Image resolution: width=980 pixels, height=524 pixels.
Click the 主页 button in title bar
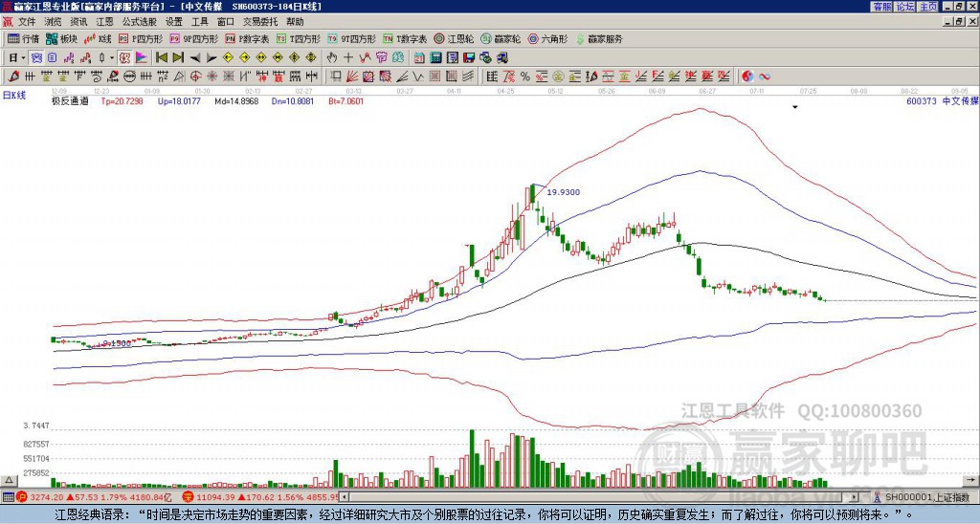coord(928,7)
